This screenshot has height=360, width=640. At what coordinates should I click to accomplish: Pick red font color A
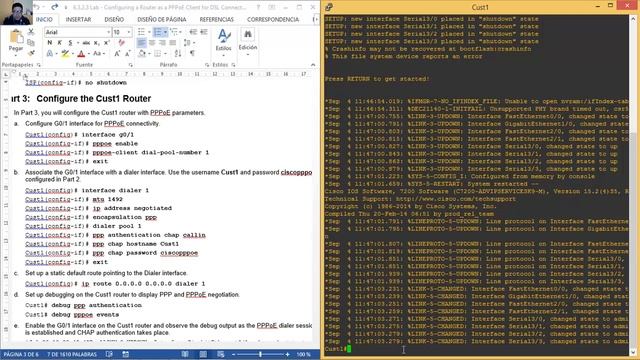[x=81, y=53]
